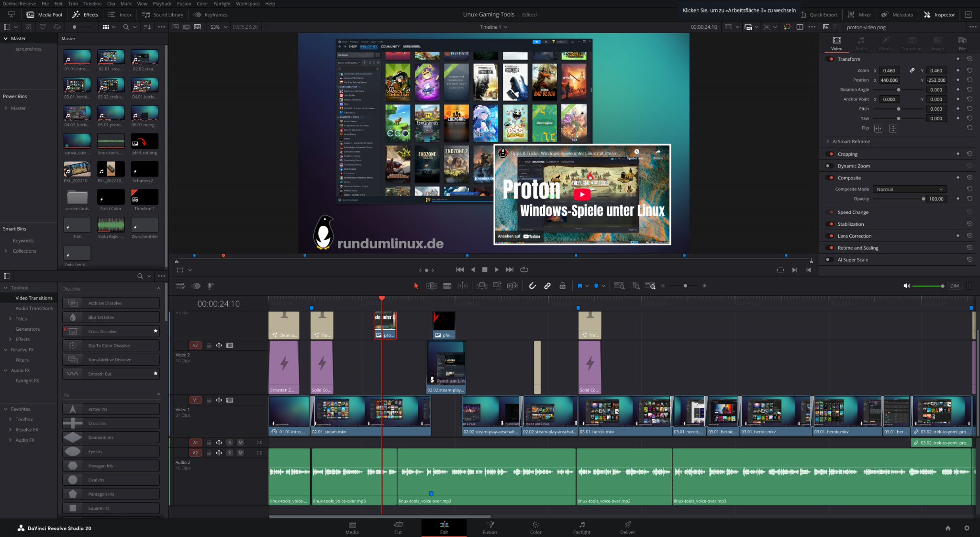Screen dimensions: 980x537
Task: Select the normal arrow selection tool
Action: 415,286
